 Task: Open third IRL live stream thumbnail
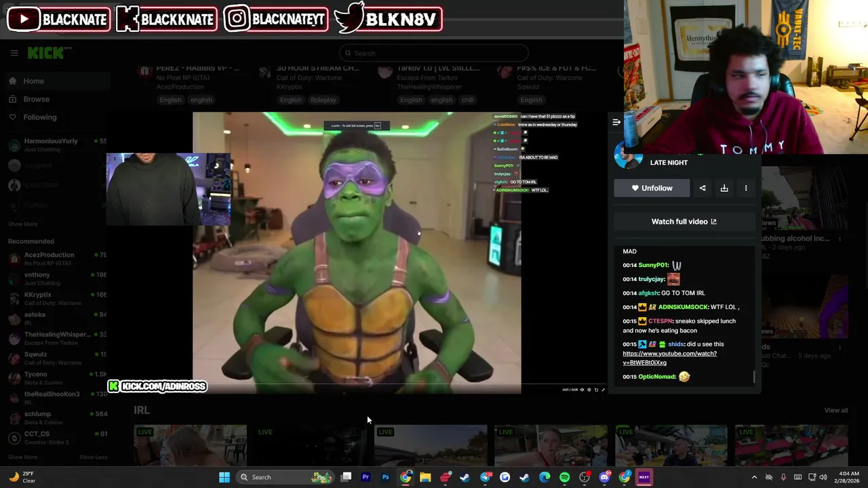click(431, 445)
